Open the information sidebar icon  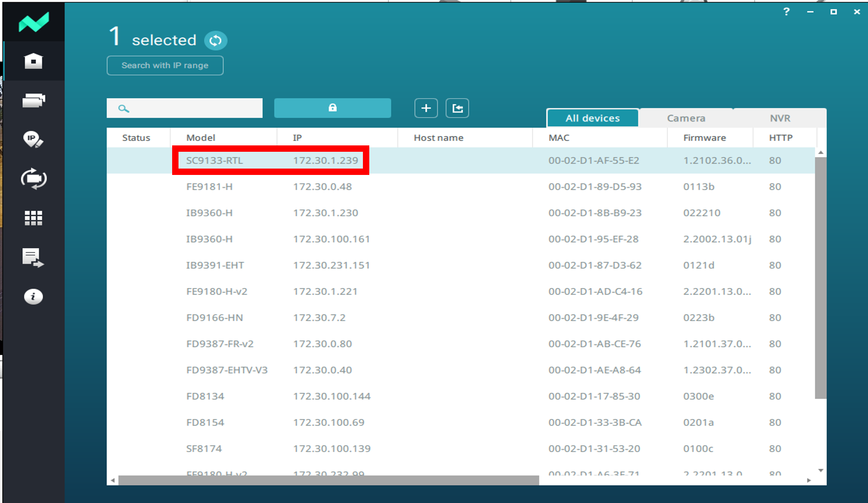33,297
